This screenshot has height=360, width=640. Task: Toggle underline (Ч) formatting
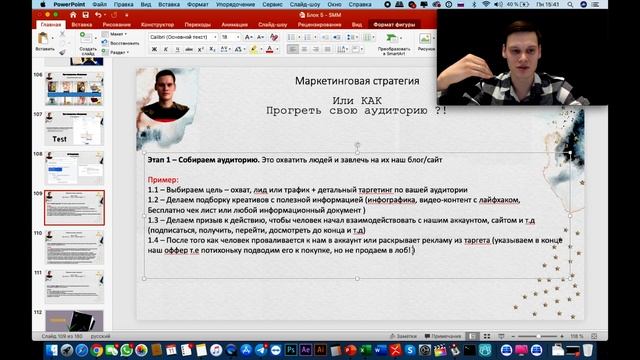[177, 49]
